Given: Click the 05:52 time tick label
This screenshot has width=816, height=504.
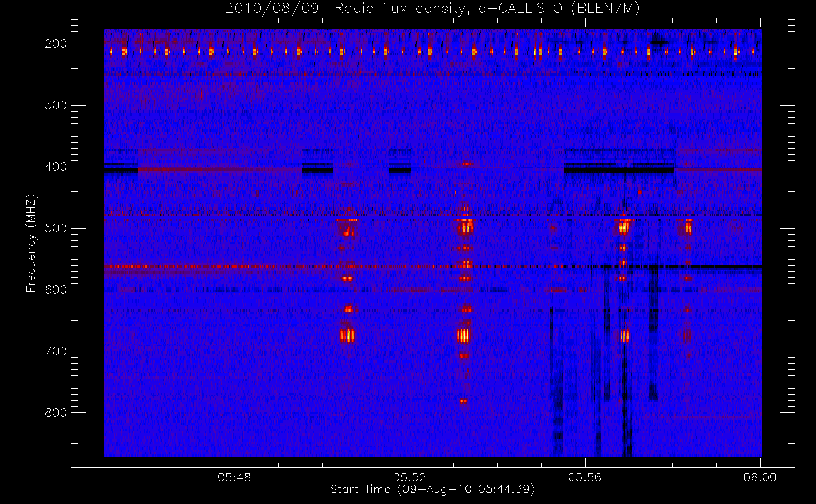Looking at the screenshot, I should tap(410, 477).
